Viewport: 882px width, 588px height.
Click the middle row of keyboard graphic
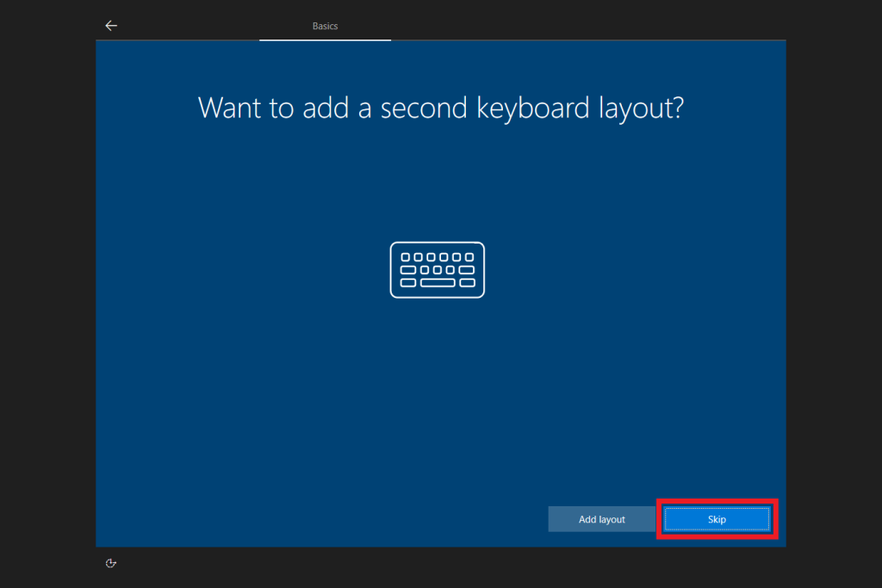(438, 269)
